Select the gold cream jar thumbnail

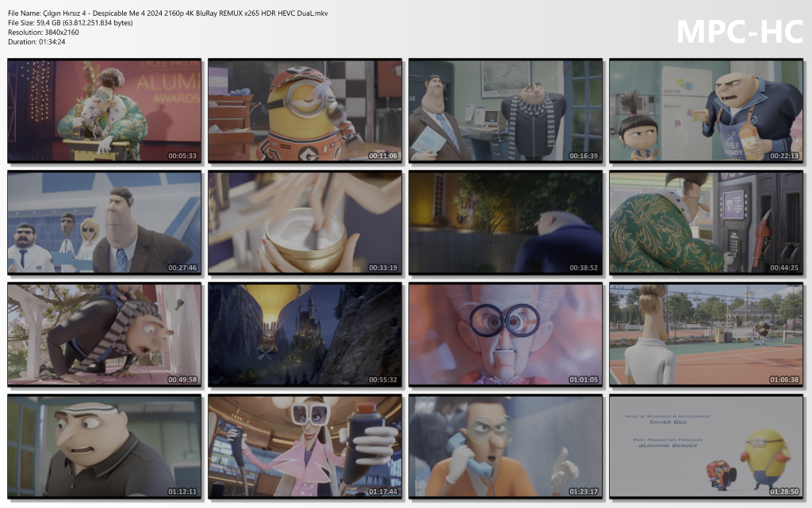point(304,222)
